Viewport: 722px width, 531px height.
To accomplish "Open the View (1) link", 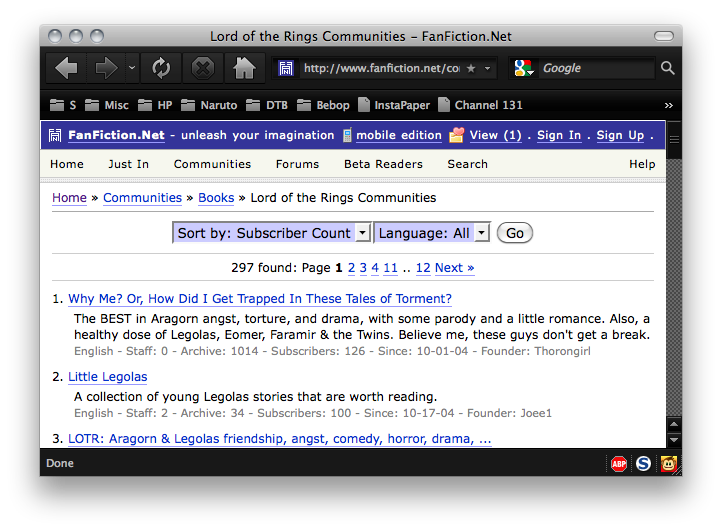I will [495, 135].
